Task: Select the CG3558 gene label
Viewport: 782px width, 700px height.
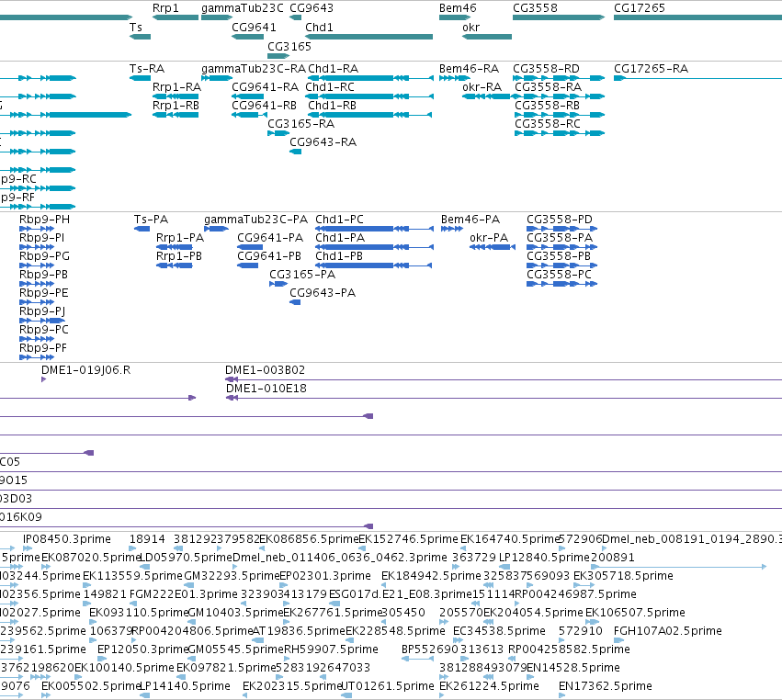Action: point(535,8)
